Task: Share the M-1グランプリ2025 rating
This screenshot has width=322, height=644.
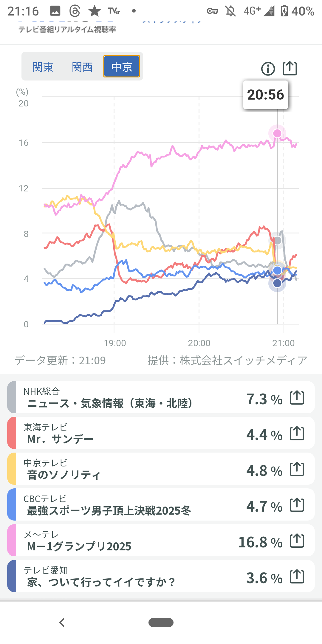Action: click(x=297, y=541)
